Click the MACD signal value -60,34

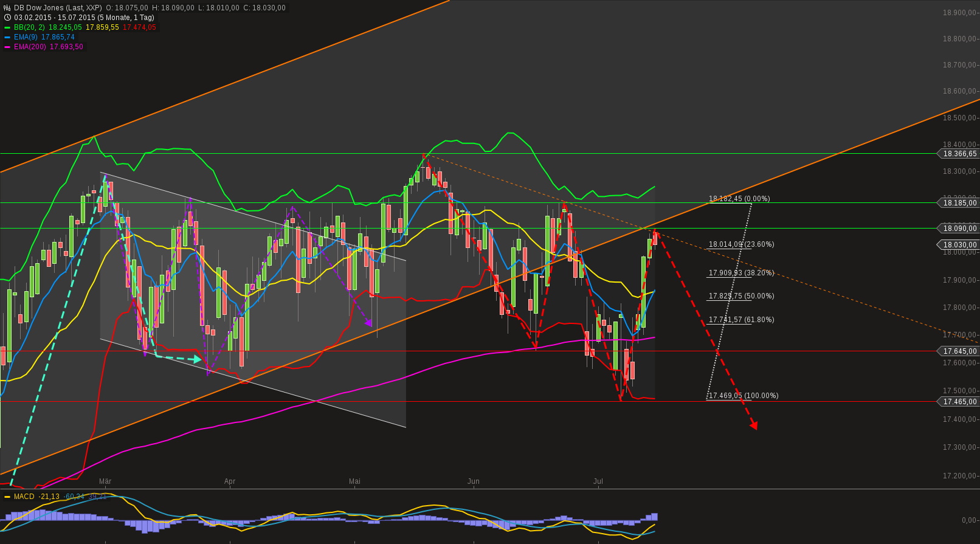(x=74, y=497)
